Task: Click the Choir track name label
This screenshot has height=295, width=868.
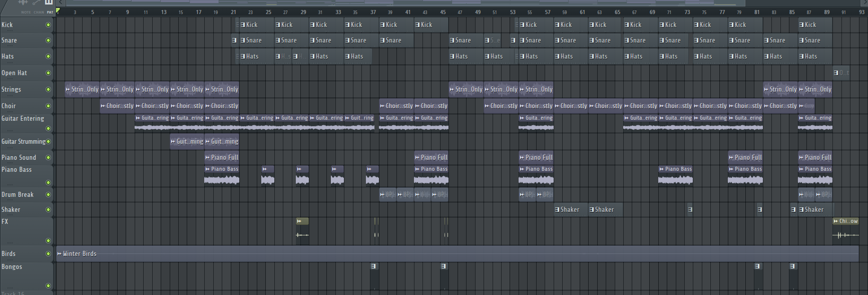Action: coord(9,106)
